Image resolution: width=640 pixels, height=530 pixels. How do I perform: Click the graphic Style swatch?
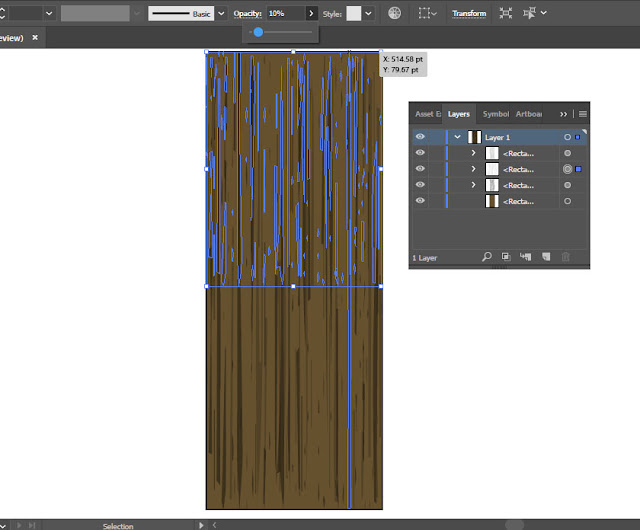point(353,13)
